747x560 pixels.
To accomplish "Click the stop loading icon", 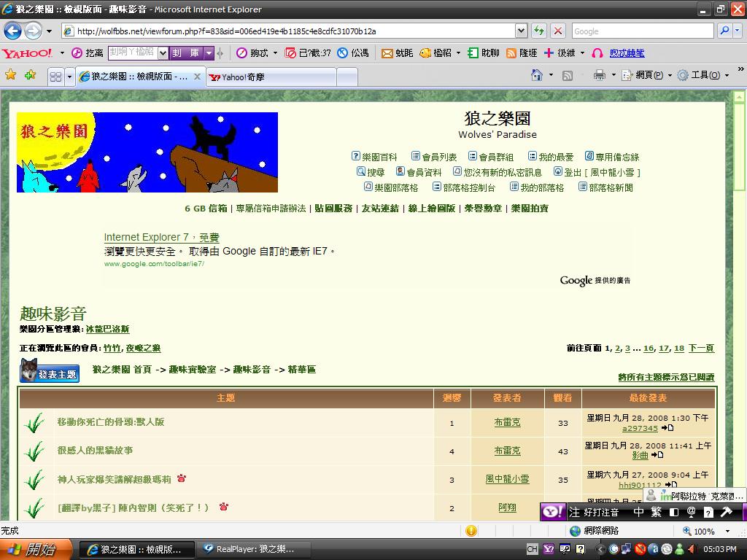I will [x=558, y=31].
